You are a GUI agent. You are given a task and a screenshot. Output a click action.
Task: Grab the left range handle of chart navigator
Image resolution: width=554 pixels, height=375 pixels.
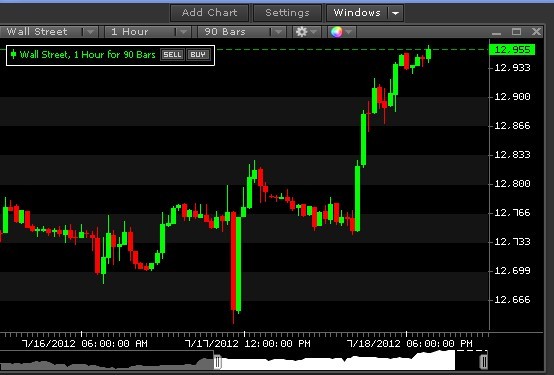pos(218,362)
